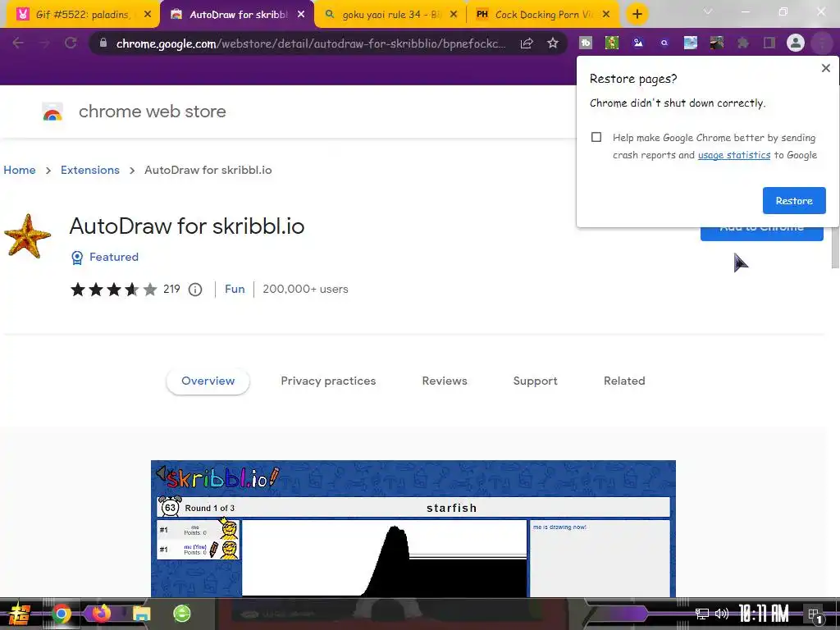
Task: Open the magnifier extension icon
Action: click(664, 43)
